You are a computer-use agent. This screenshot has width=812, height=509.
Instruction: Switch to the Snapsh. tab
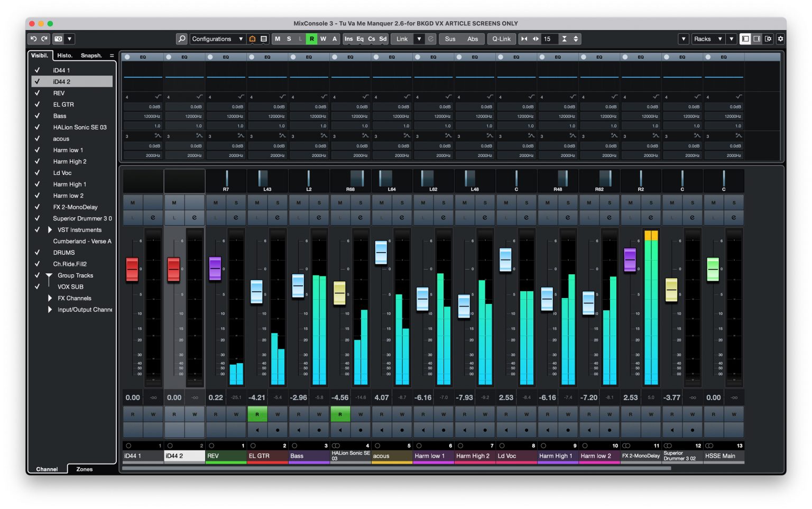point(91,55)
